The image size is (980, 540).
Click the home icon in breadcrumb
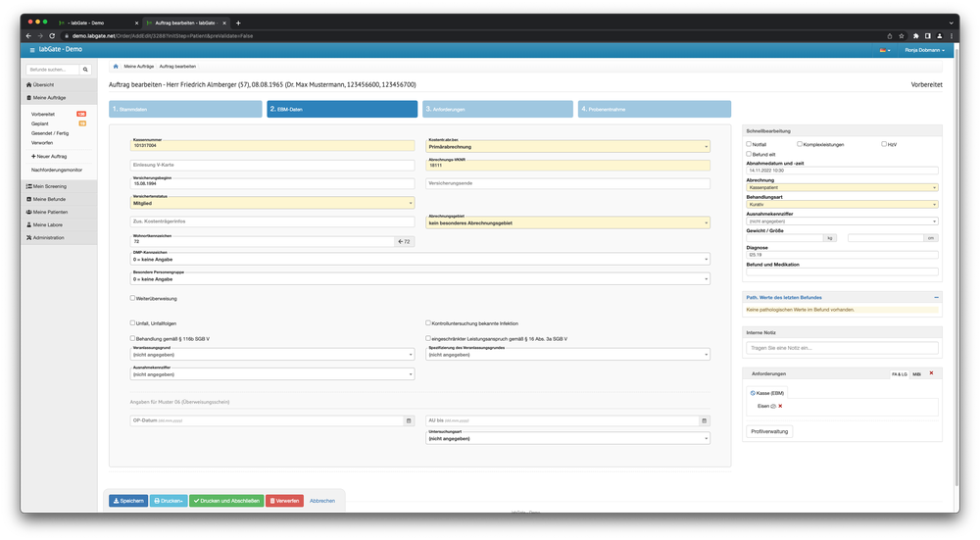(116, 66)
